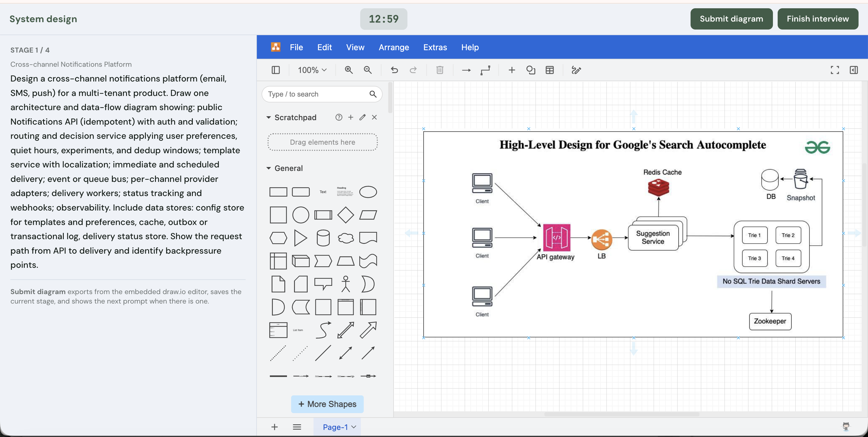Select the Ellipse shape in General shapes
Viewport: 868px width, 437px height.
pos(368,192)
